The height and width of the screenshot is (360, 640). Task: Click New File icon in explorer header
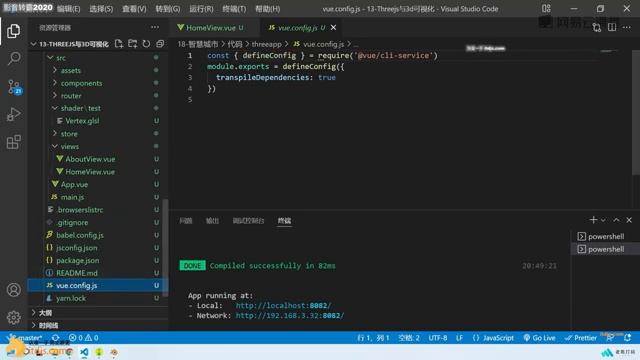(119, 44)
